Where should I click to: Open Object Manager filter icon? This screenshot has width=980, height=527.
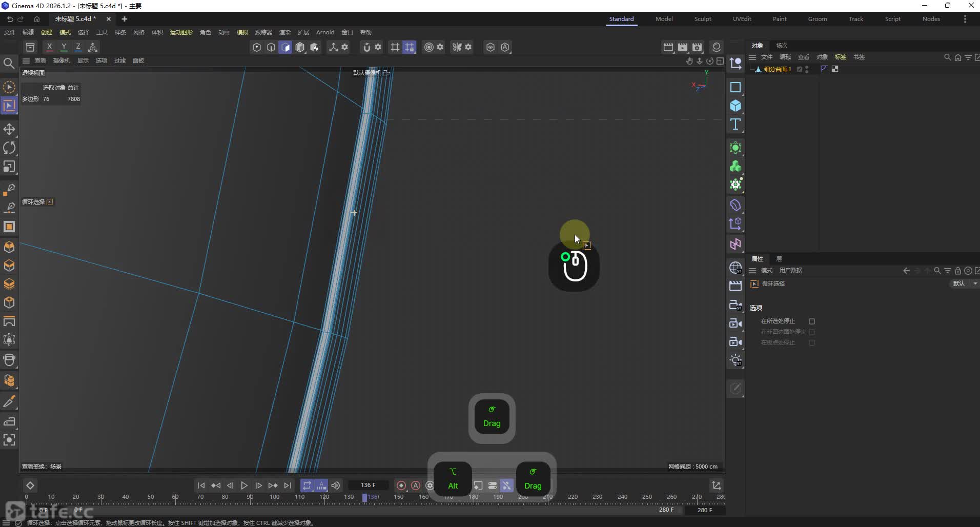968,57
